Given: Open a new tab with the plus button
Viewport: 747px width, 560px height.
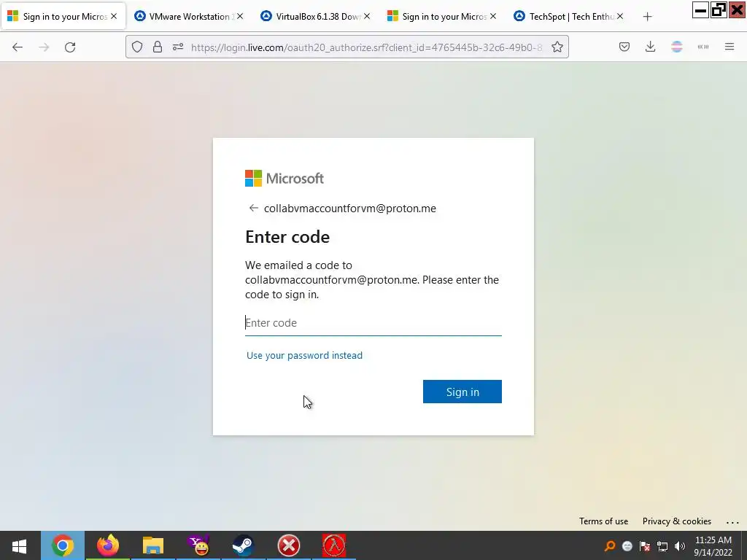Looking at the screenshot, I should 647,17.
